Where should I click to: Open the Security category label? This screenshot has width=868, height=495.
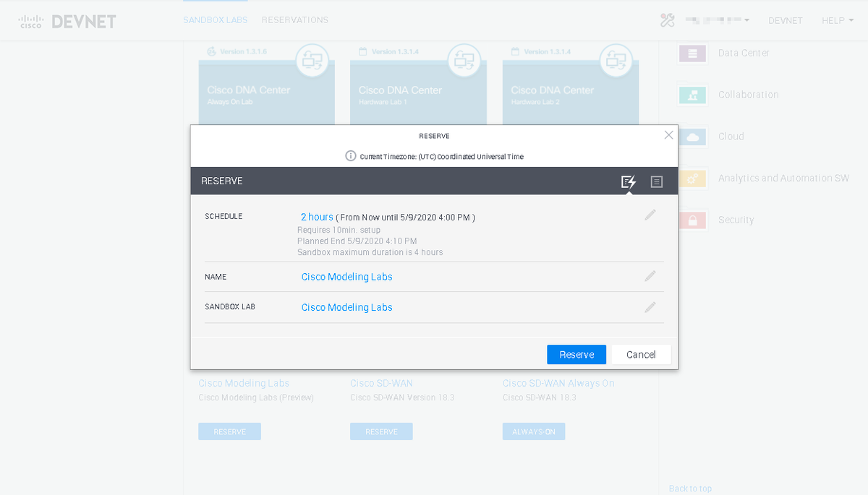(736, 220)
